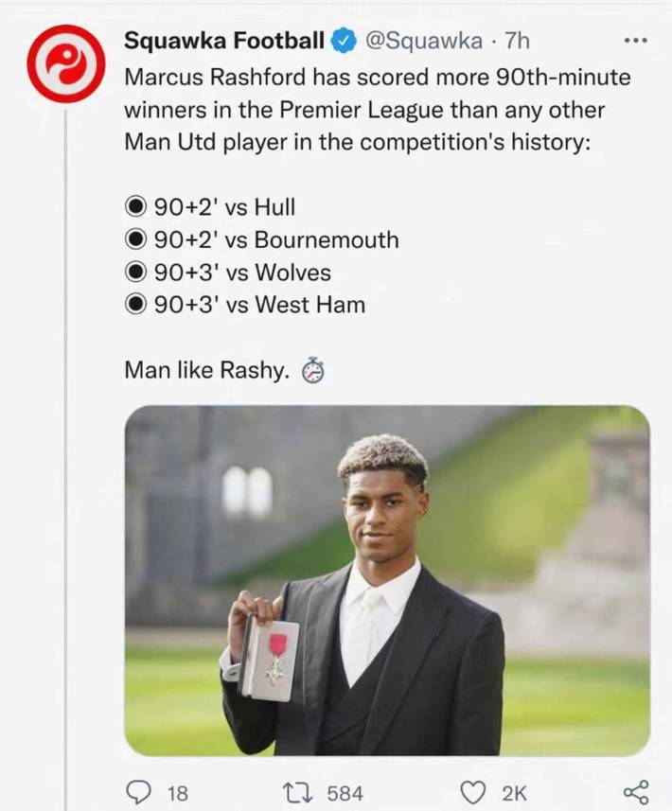Open the Squawka profile avatar

pyautogui.click(x=65, y=63)
